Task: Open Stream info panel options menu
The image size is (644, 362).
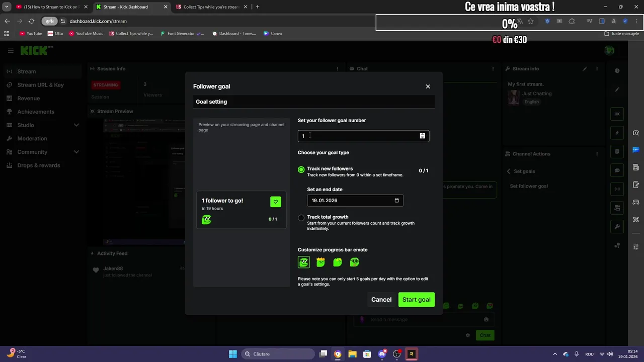Action: coord(597,69)
